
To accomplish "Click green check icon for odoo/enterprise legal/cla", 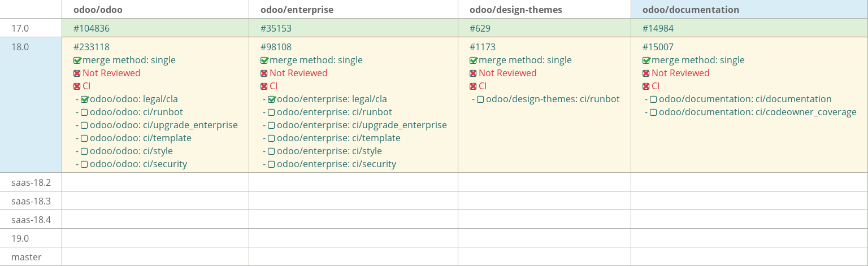I will pyautogui.click(x=271, y=99).
